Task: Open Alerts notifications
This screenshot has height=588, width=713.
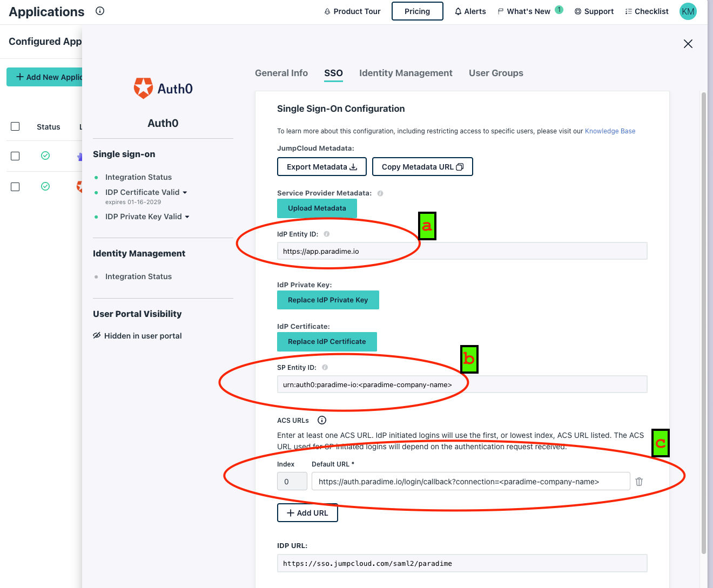Action: point(470,11)
